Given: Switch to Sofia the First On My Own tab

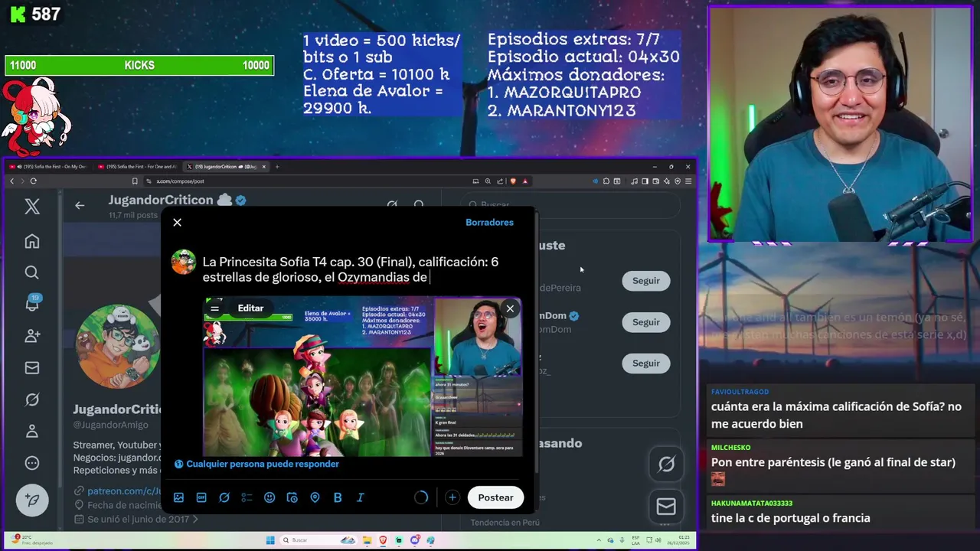Looking at the screenshot, I should 51,167.
